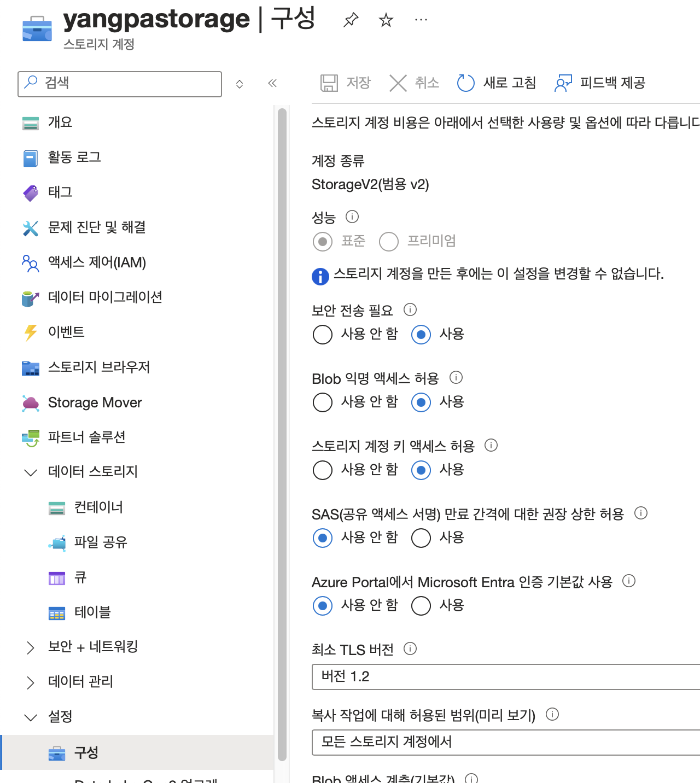Click the feedback icon for 피드백 제공
700x783 pixels.
tap(563, 83)
